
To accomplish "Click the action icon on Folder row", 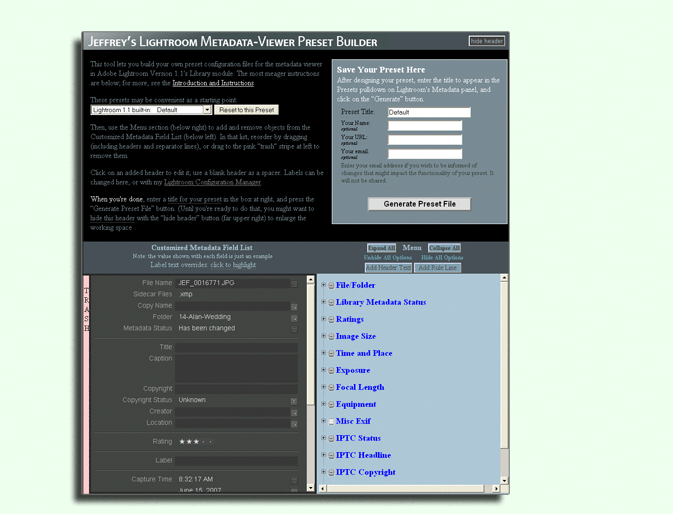I will [294, 318].
